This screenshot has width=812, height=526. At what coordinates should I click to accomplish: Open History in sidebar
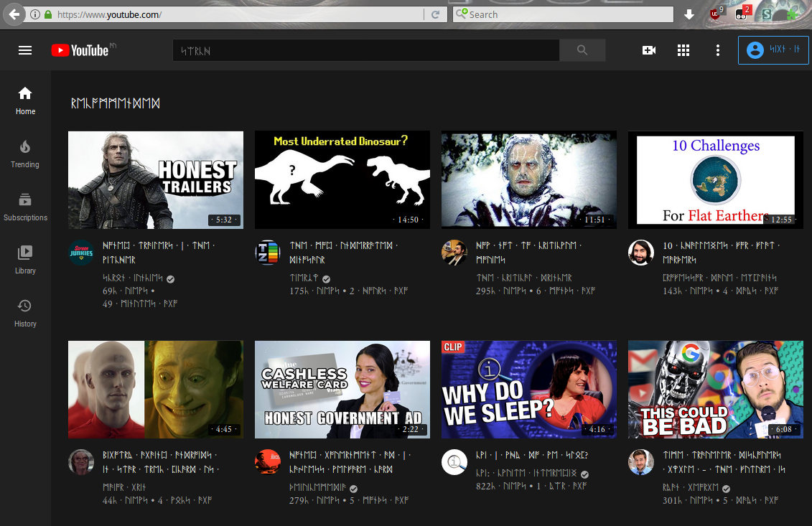tap(25, 313)
